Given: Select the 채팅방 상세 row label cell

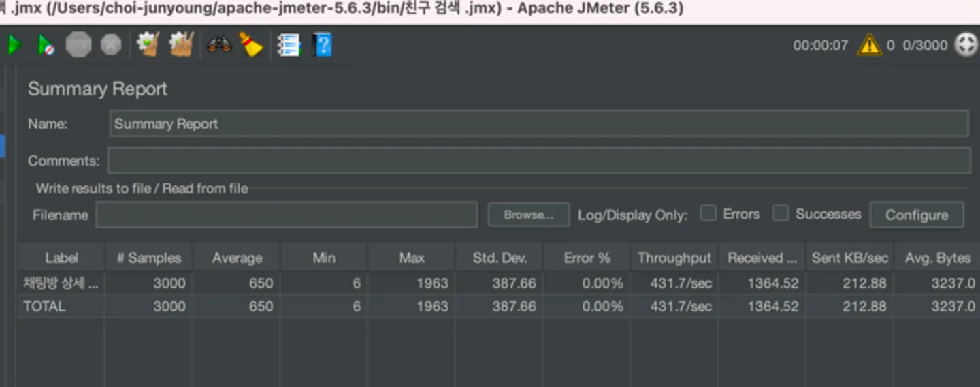Looking at the screenshot, I should coord(61,283).
